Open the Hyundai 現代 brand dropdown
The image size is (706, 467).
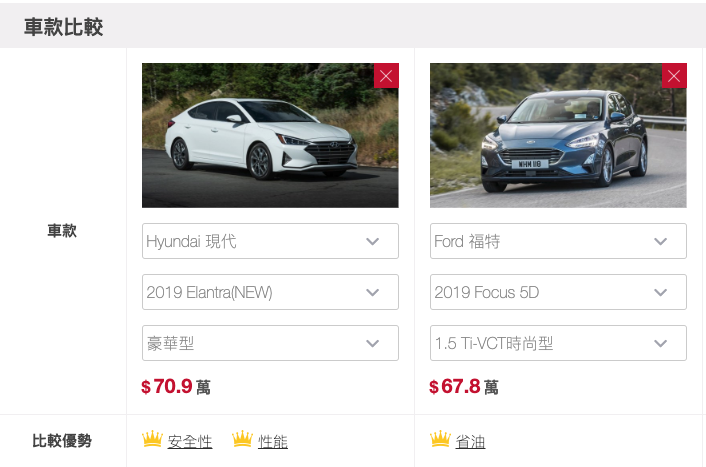coord(270,241)
